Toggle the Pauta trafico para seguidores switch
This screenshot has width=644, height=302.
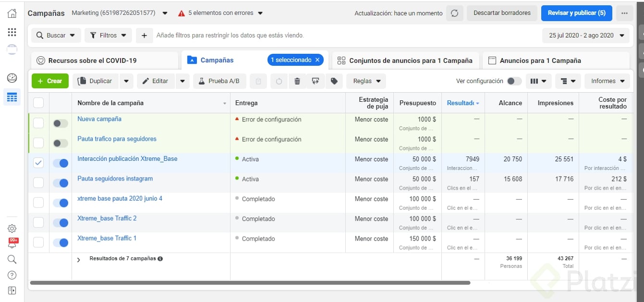[61, 143]
